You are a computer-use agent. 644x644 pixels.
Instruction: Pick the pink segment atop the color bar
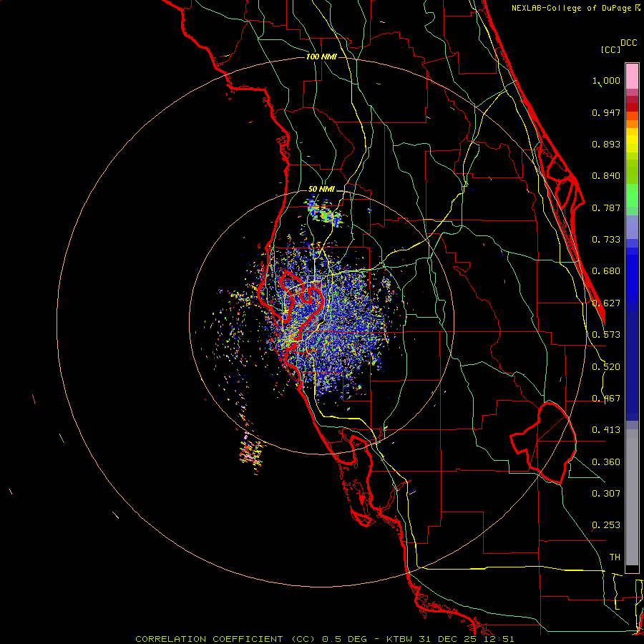(632, 76)
